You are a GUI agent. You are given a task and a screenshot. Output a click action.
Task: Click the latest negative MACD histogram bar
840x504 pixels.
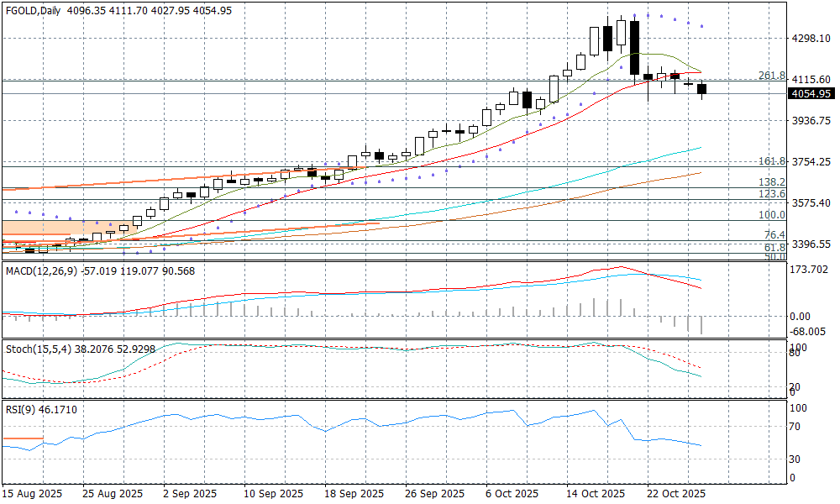click(x=702, y=325)
